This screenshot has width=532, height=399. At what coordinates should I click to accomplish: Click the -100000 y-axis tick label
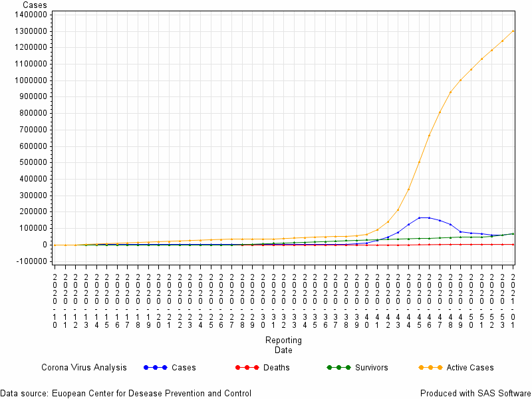click(x=32, y=261)
